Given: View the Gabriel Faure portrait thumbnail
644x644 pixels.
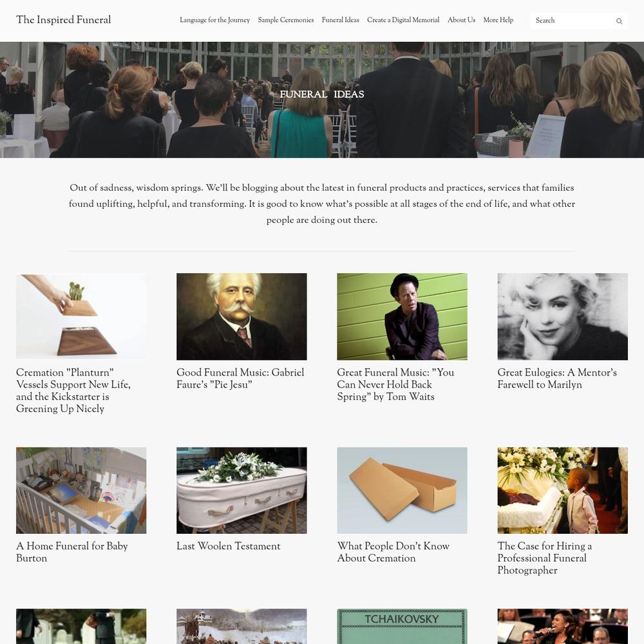Looking at the screenshot, I should tap(241, 316).
